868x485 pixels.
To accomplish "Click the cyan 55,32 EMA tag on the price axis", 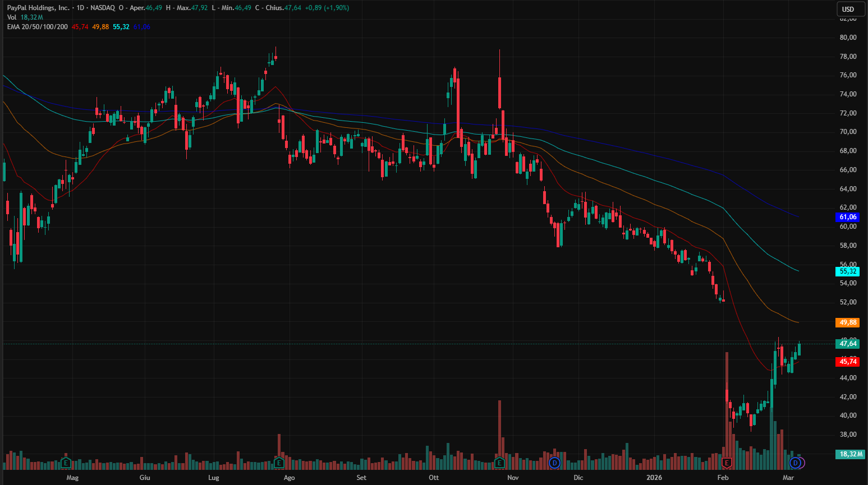I will (848, 271).
